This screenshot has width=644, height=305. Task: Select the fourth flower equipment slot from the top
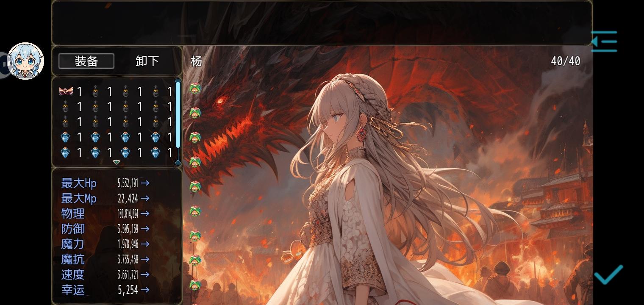(x=195, y=162)
